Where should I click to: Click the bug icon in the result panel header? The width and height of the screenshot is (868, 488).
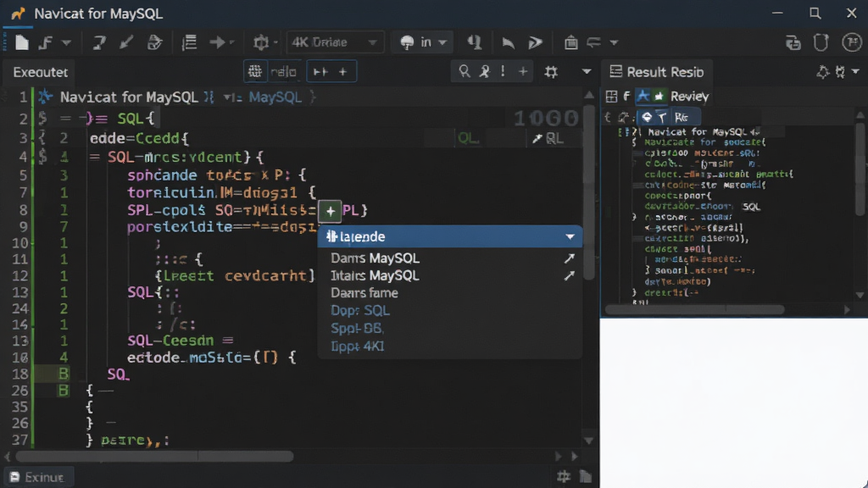pos(840,72)
